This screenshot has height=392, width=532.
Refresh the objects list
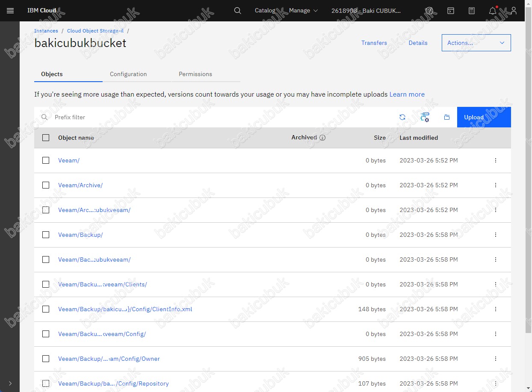pos(402,117)
